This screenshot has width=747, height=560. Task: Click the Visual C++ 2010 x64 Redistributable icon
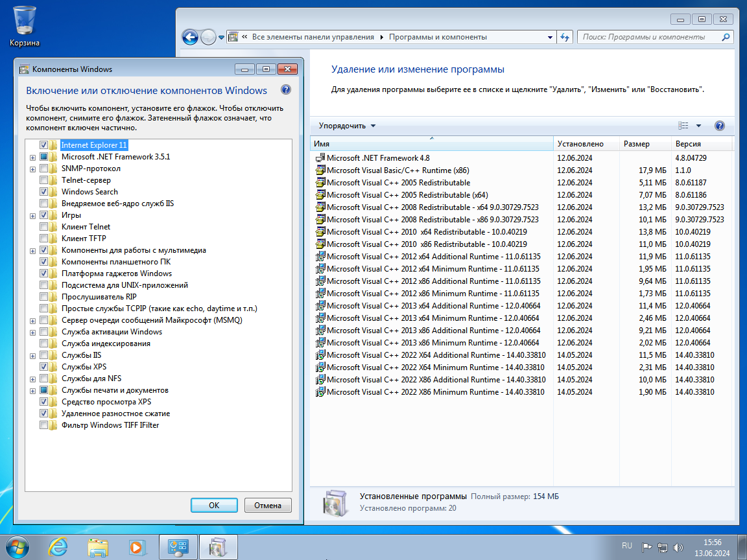pyautogui.click(x=320, y=232)
